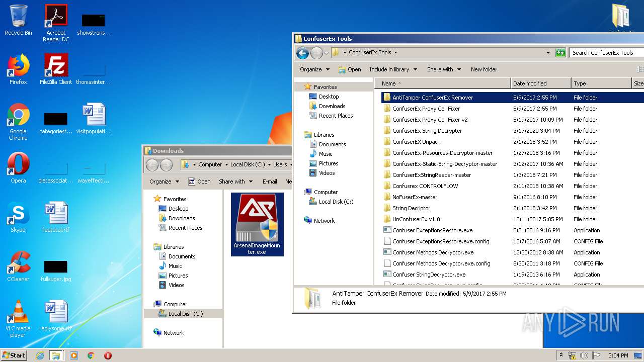Image resolution: width=644 pixels, height=362 pixels.
Task: Select the visitpopulati... Word document icon
Action: pyautogui.click(x=94, y=119)
